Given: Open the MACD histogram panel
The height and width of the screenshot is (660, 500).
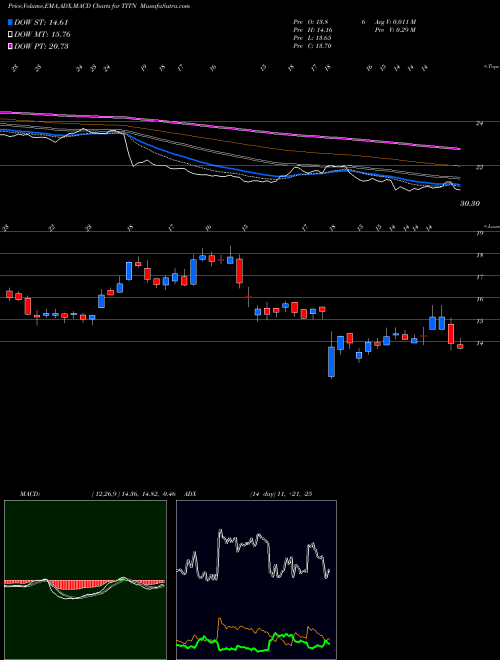Looking at the screenshot, I should pos(85,580).
